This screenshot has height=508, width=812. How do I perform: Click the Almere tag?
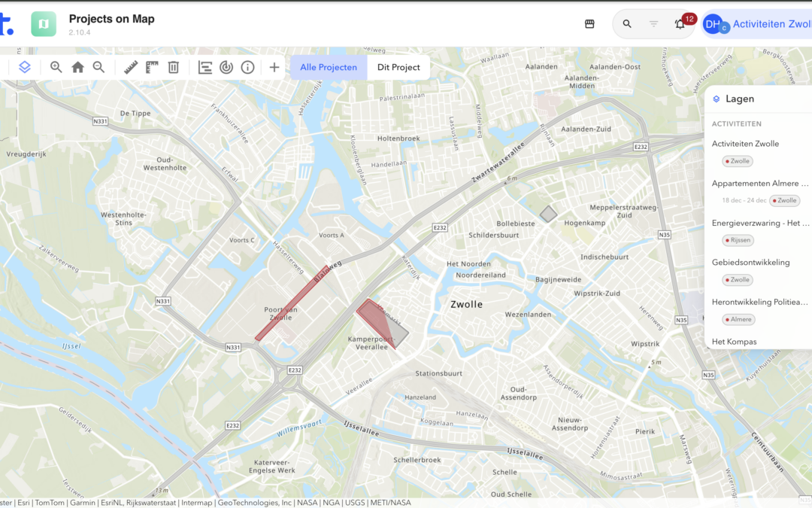pos(738,319)
